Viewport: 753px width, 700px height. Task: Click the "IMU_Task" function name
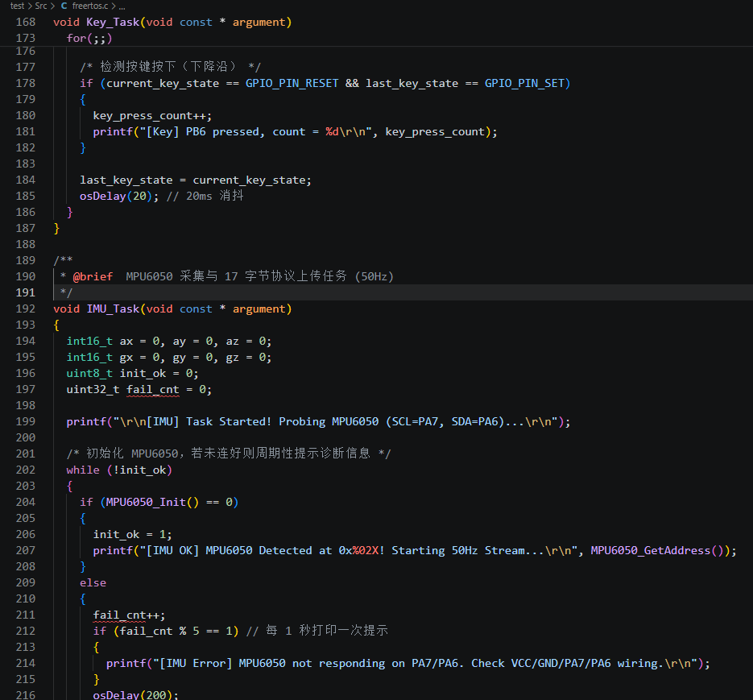click(x=113, y=309)
